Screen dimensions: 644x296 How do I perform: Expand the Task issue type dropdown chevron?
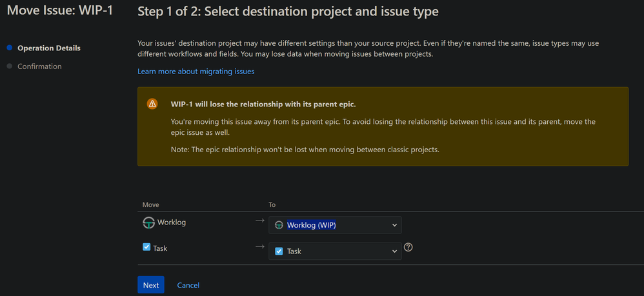[394, 251]
